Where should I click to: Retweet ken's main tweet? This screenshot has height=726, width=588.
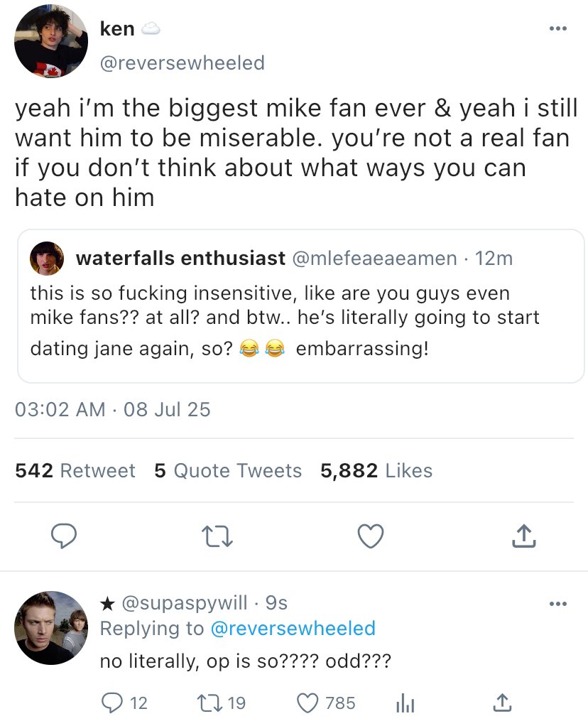point(219,536)
